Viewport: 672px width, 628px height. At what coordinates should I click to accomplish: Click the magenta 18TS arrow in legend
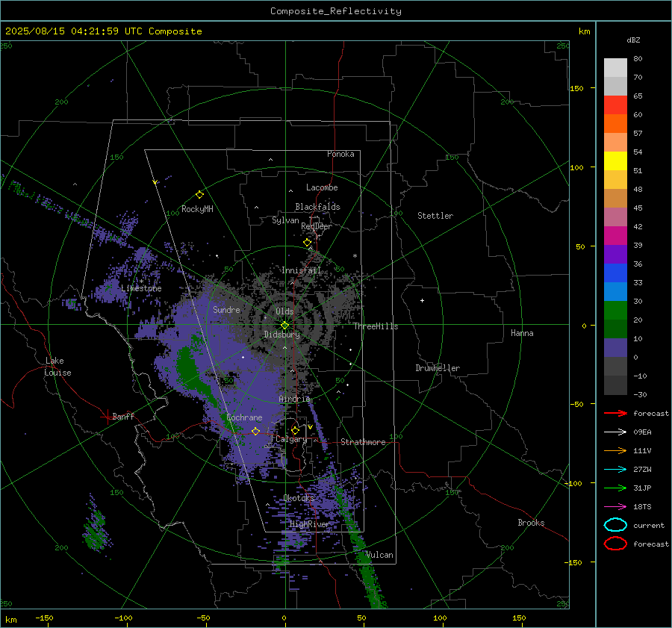(615, 507)
